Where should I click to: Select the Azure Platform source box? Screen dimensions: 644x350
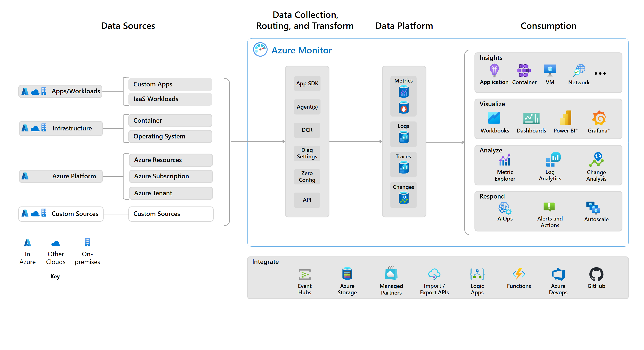pos(61,176)
